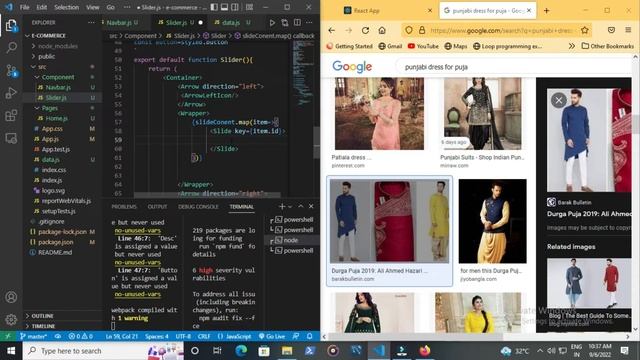Switch to the PROBLEMS panel tab

click(x=124, y=207)
